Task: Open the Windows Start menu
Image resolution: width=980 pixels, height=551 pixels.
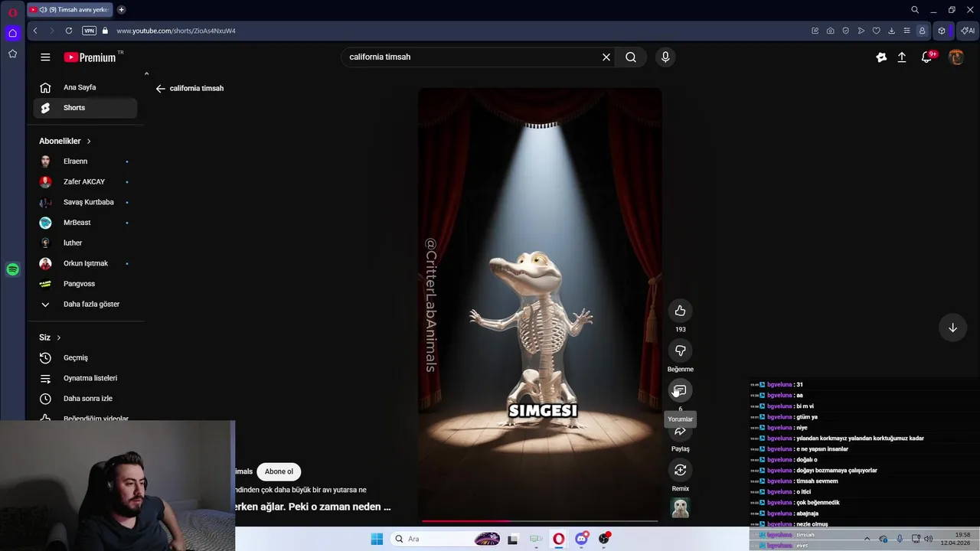Action: point(377,539)
